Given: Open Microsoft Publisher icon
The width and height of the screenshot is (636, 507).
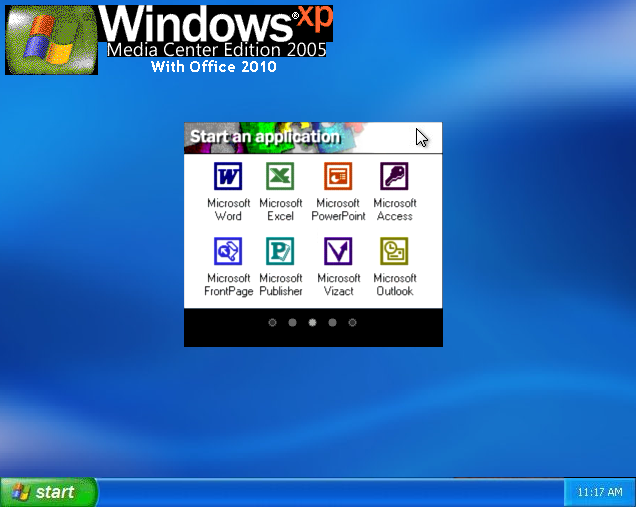Looking at the screenshot, I should pyautogui.click(x=280, y=251).
